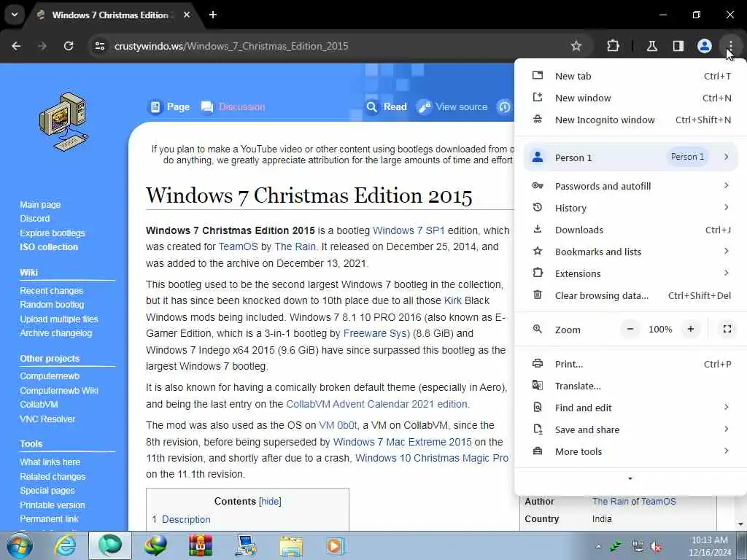The height and width of the screenshot is (560, 747).
Task: Open WinRAR from the taskbar
Action: pyautogui.click(x=200, y=545)
